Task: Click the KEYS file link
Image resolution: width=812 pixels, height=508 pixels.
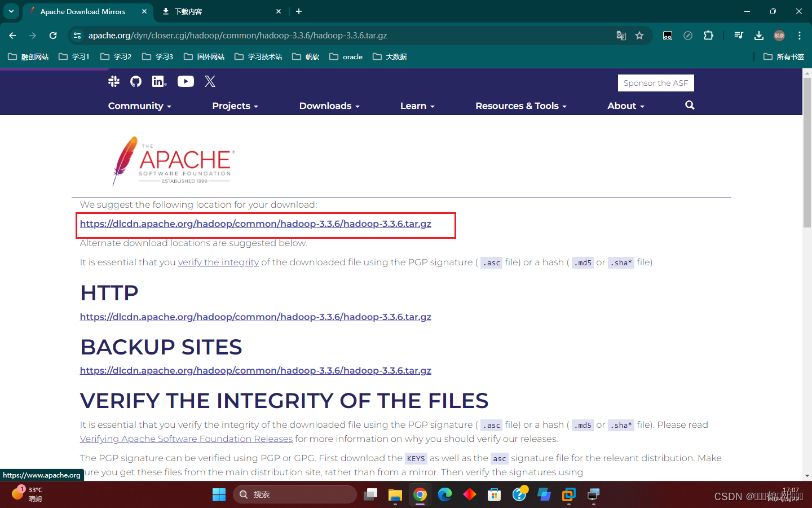Action: point(416,458)
